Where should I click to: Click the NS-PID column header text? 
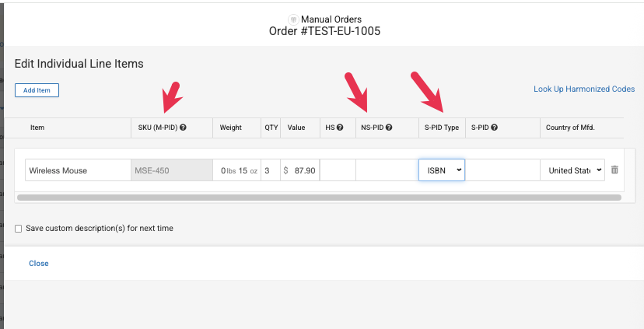coord(372,128)
